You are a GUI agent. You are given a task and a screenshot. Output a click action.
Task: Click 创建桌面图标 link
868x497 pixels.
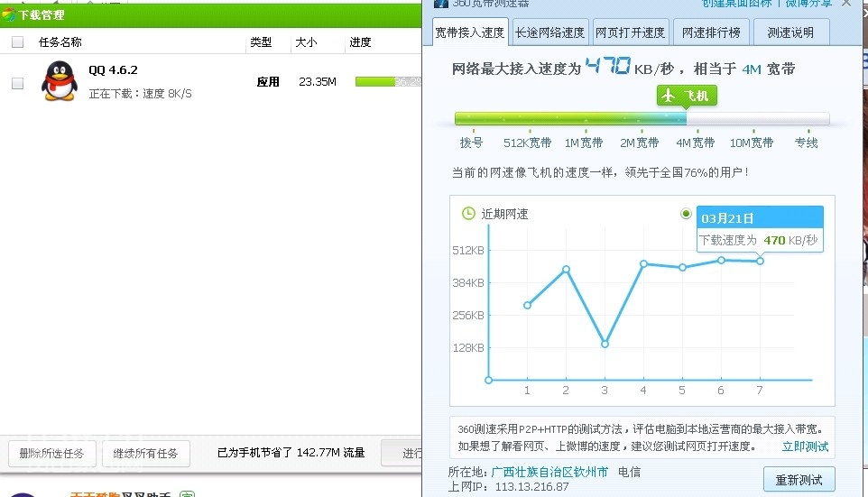pos(736,4)
